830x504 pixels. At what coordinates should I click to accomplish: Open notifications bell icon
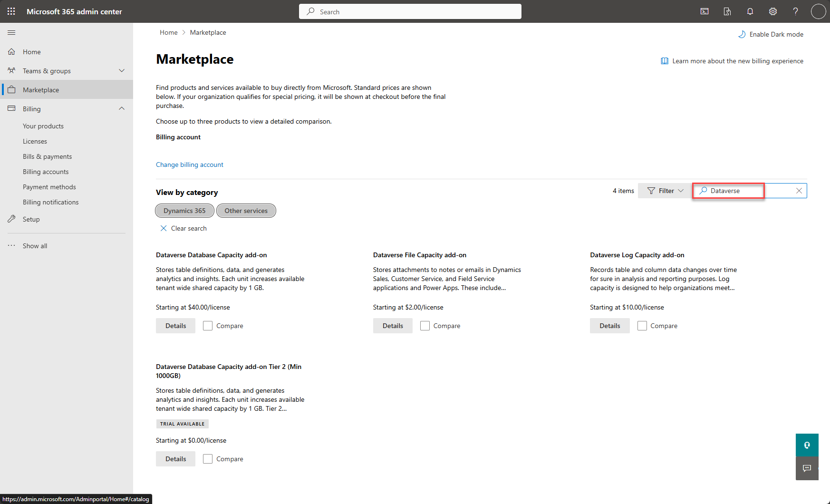click(x=750, y=11)
